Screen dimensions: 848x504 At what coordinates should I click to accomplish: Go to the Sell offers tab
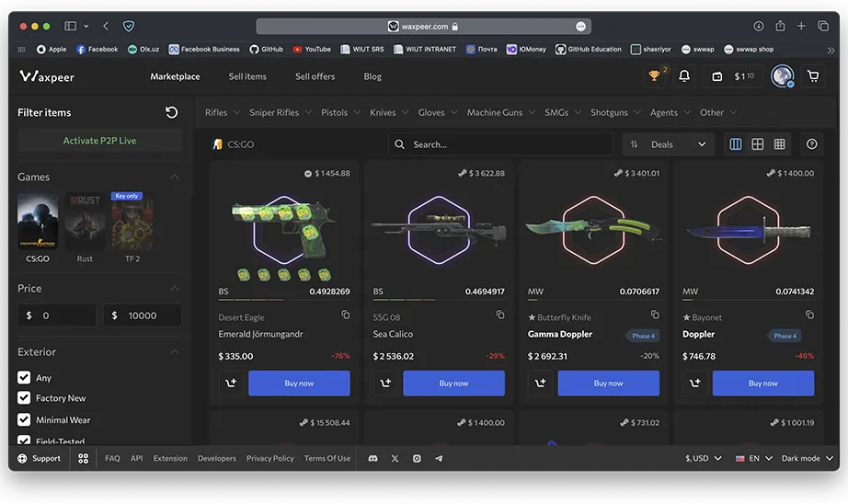coord(315,76)
